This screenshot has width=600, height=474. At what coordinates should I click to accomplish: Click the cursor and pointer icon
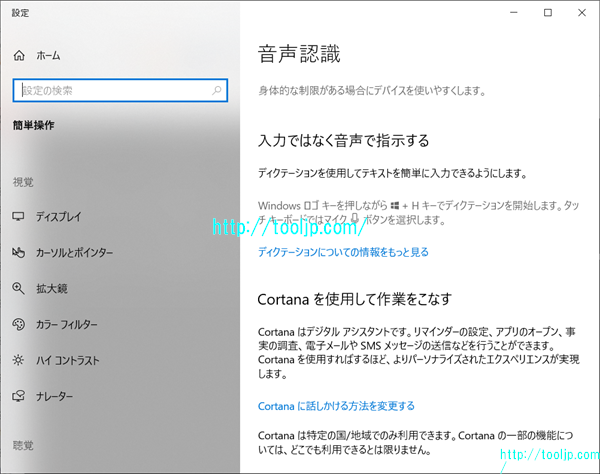[x=18, y=252]
